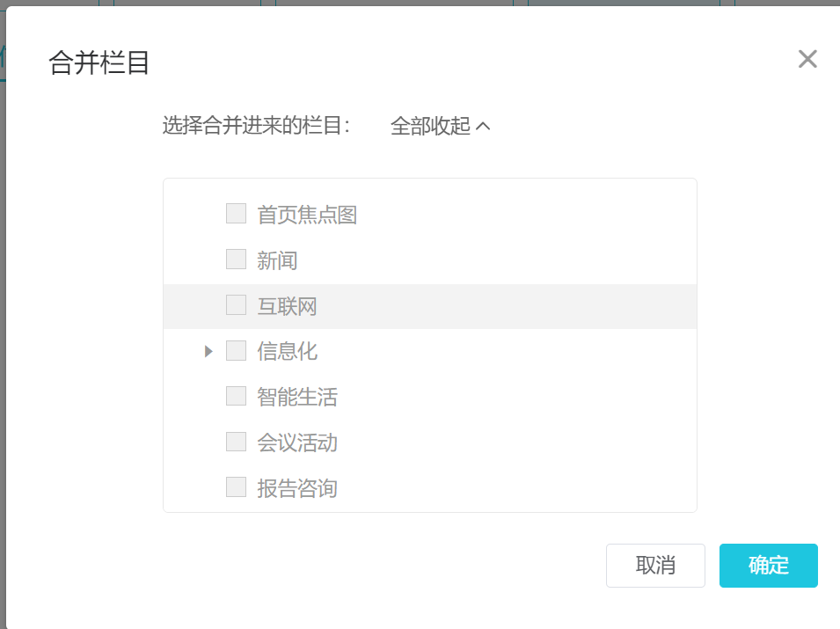Choose the 信息化 label in the tree
840x629 pixels.
287,352
